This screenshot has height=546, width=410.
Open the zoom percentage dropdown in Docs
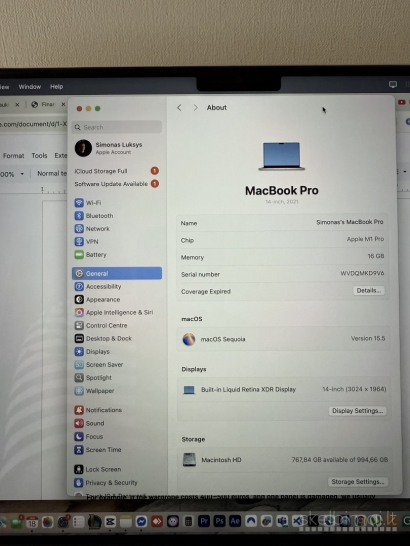point(12,174)
